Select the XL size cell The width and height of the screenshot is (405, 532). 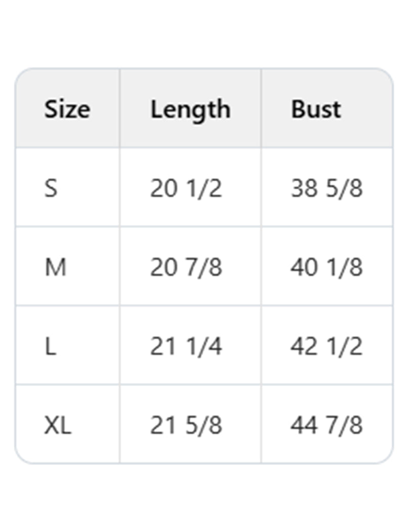[x=58, y=425]
